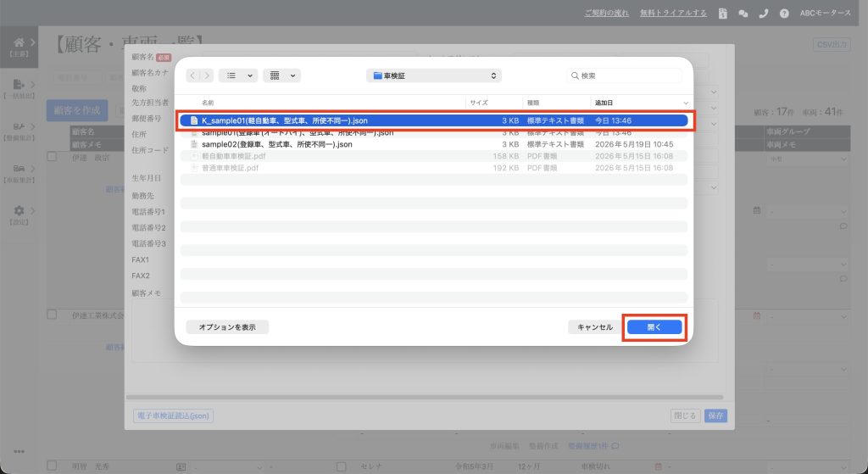The width and height of the screenshot is (868, 474).
Task: Open the dropdown next to the 明智 光秀 id-card icon
Action: click(x=228, y=467)
